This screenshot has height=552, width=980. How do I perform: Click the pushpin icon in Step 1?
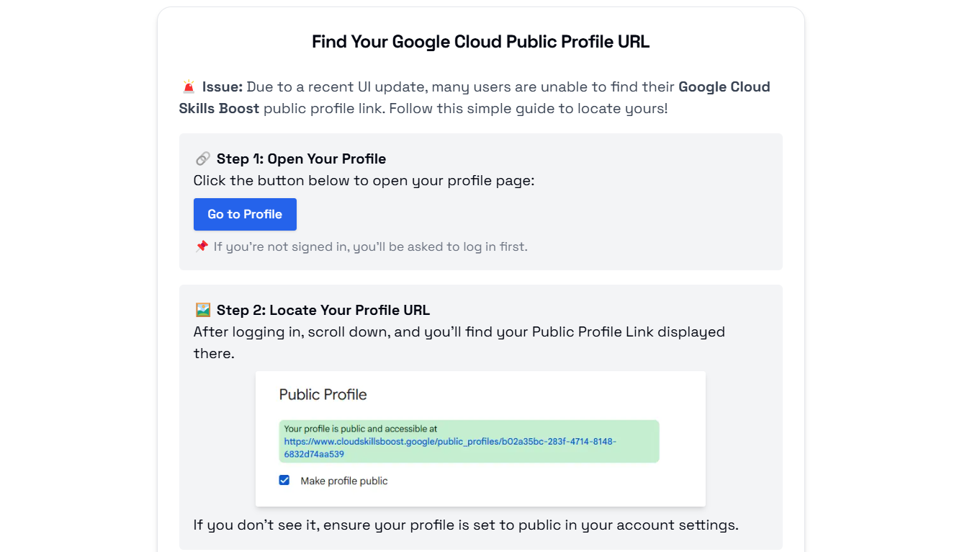pyautogui.click(x=201, y=246)
